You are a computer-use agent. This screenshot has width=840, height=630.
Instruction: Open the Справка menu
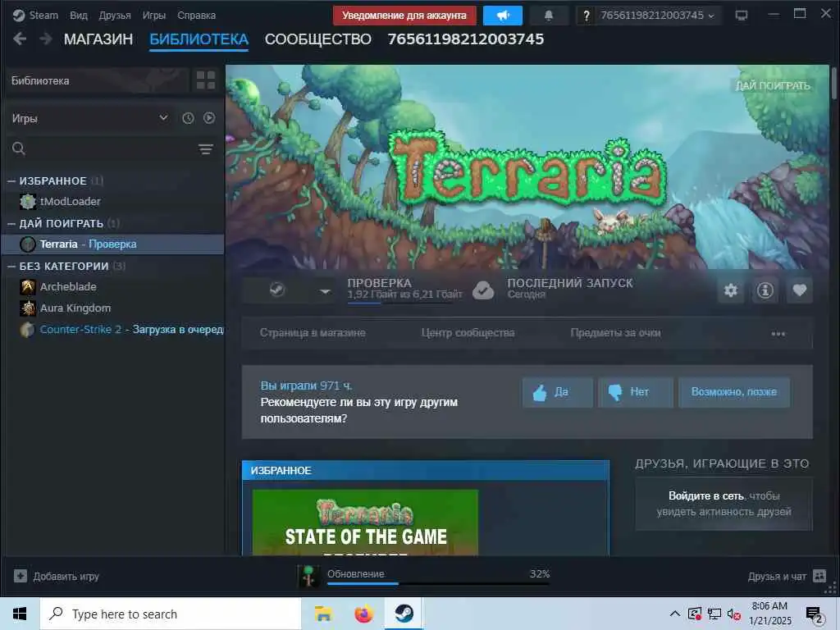coord(197,15)
